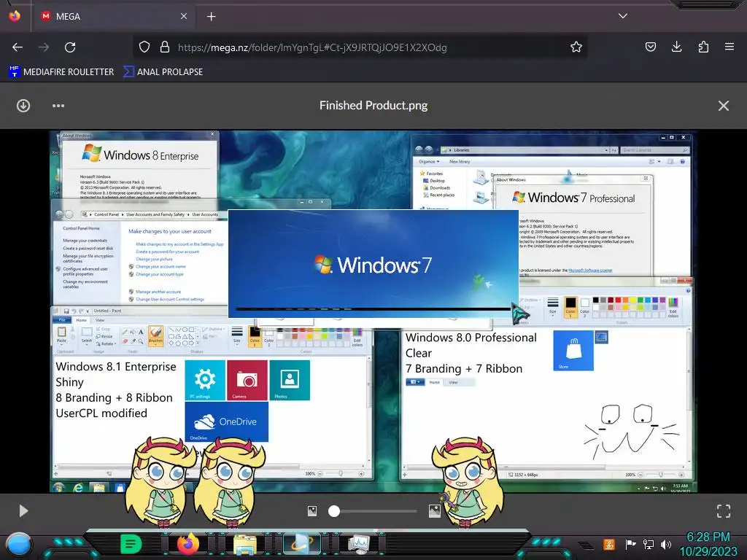747x560 pixels.
Task: Open the tracking protection shield panel
Action: (144, 47)
